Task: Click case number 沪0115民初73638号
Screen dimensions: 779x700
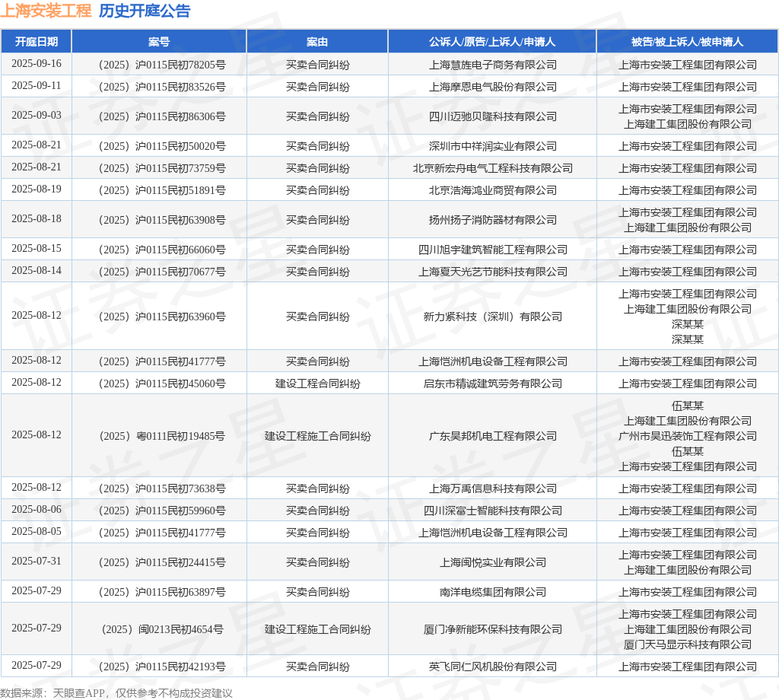Action: pos(162,488)
